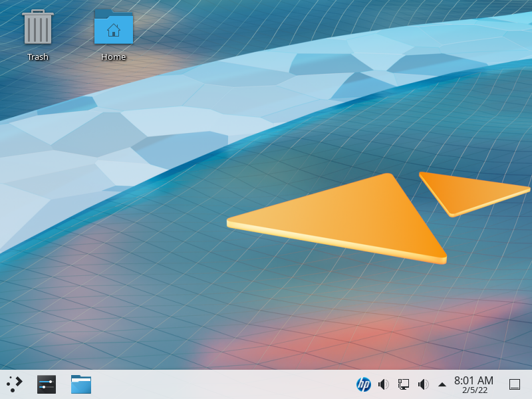Viewport: 532px width, 399px height.
Task: Click the HP icon in system tray
Action: pyautogui.click(x=364, y=384)
